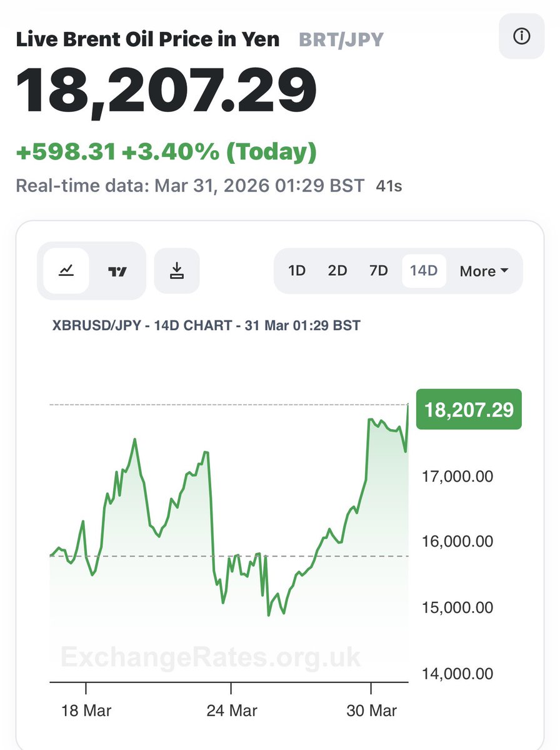Click the download chart icon
The height and width of the screenshot is (750, 560).
click(x=177, y=271)
